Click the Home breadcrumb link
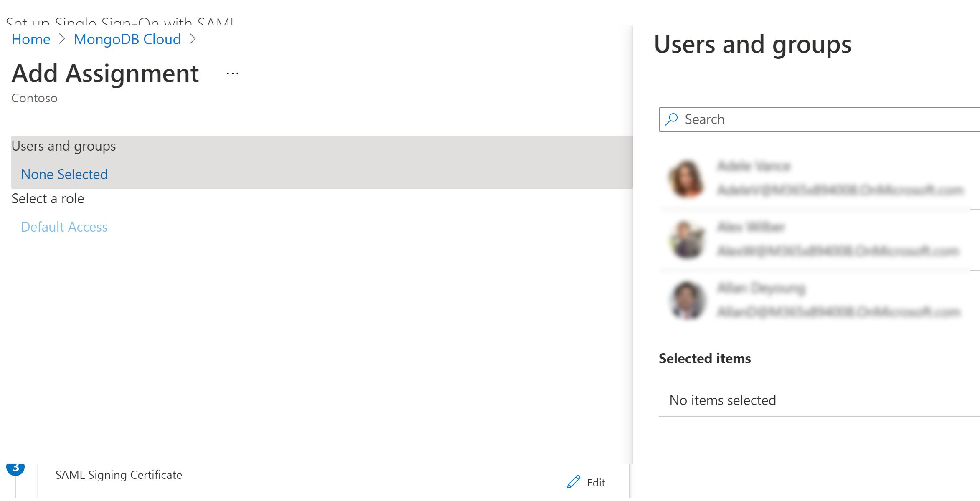The height and width of the screenshot is (501, 980). point(30,39)
